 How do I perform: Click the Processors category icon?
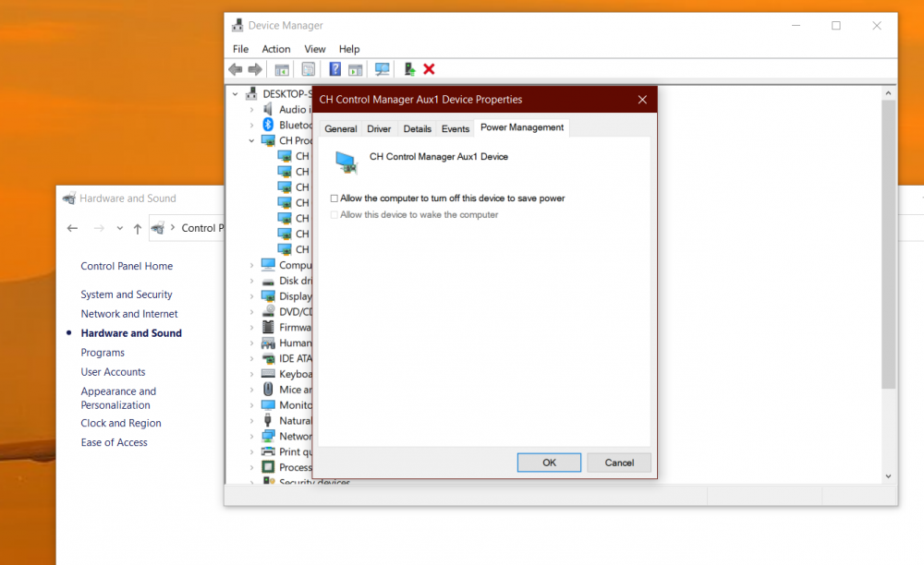click(268, 467)
